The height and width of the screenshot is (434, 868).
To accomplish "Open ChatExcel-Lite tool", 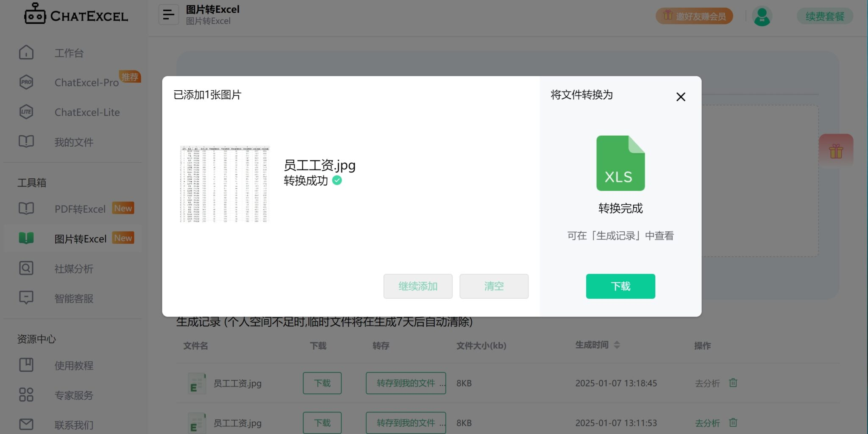I will pyautogui.click(x=87, y=112).
